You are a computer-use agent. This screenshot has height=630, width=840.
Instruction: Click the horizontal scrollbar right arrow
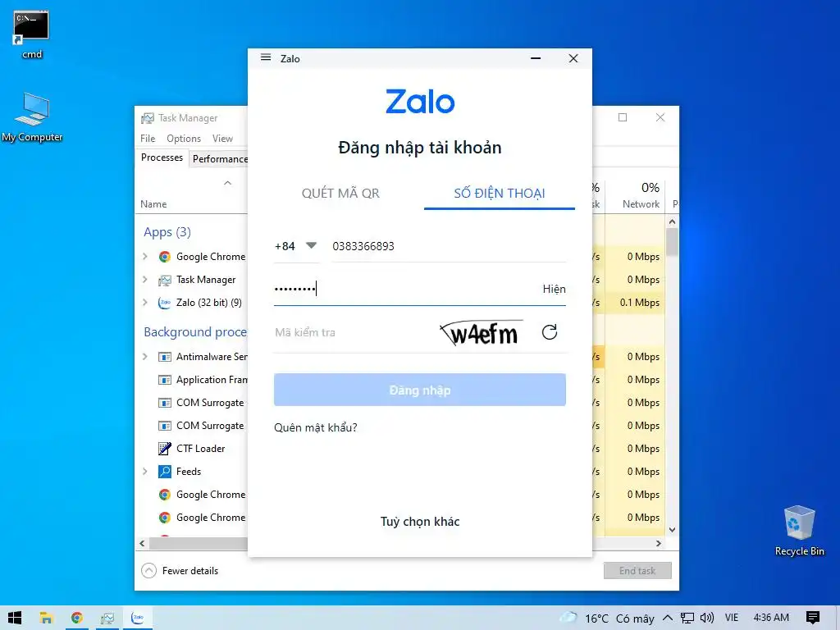[659, 543]
